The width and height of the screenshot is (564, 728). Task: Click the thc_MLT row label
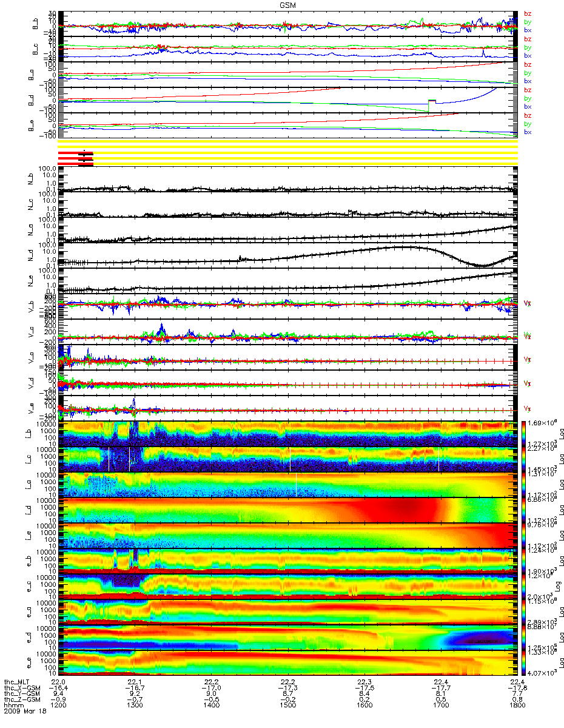(x=17, y=682)
